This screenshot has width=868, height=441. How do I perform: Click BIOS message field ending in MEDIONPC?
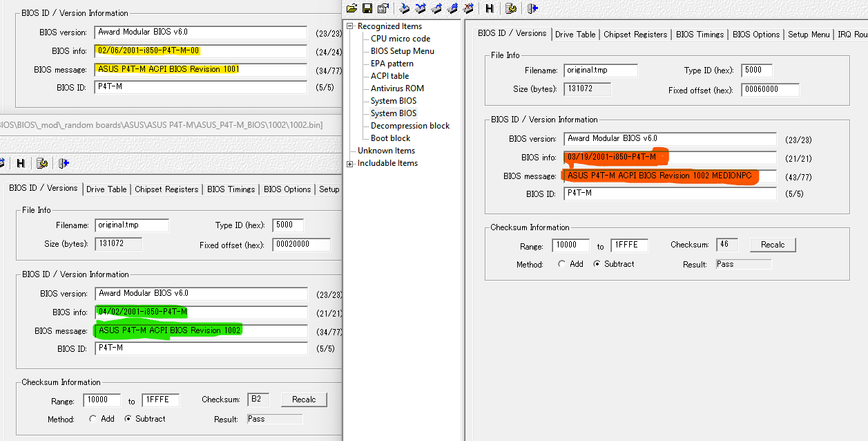(x=670, y=176)
